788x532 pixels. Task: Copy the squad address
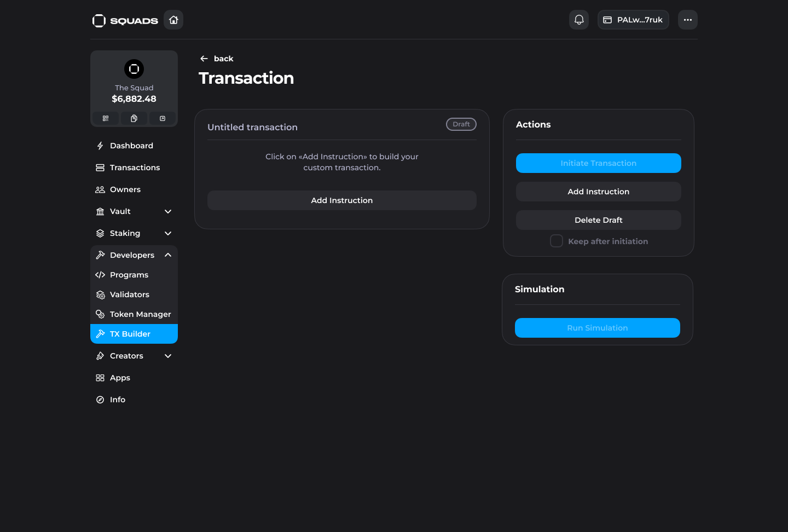[134, 118]
